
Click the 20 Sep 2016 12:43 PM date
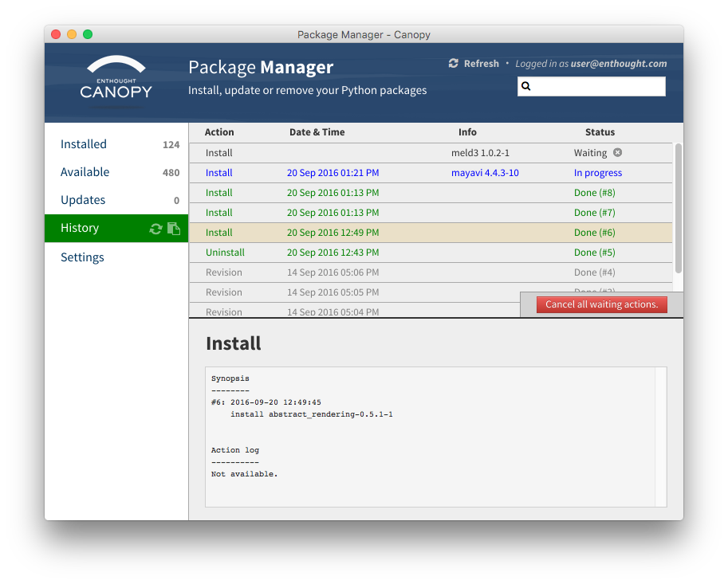click(x=333, y=253)
